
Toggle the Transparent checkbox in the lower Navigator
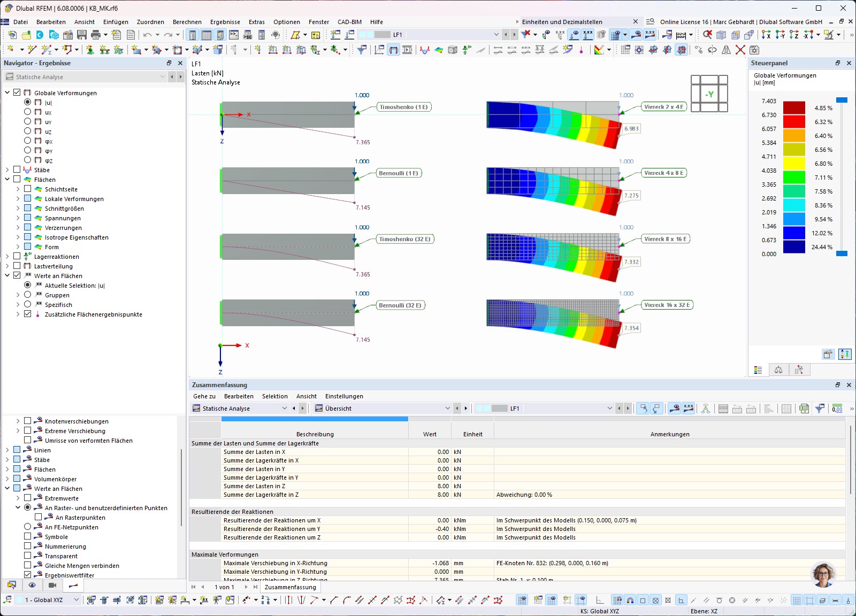(x=28, y=556)
